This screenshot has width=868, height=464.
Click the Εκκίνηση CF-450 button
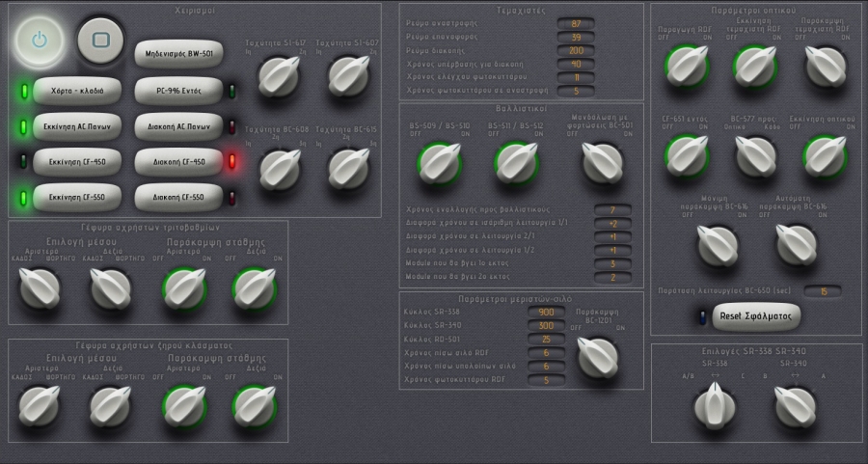pos(78,162)
